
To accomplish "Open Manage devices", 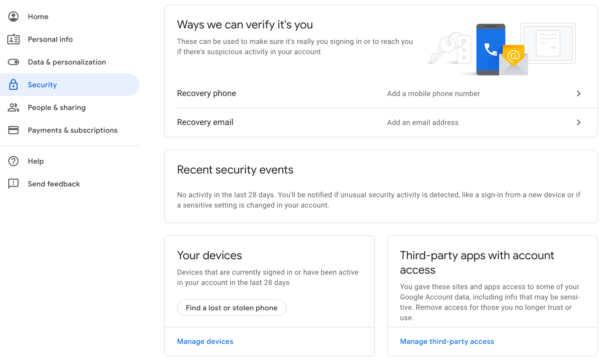I will click(205, 341).
